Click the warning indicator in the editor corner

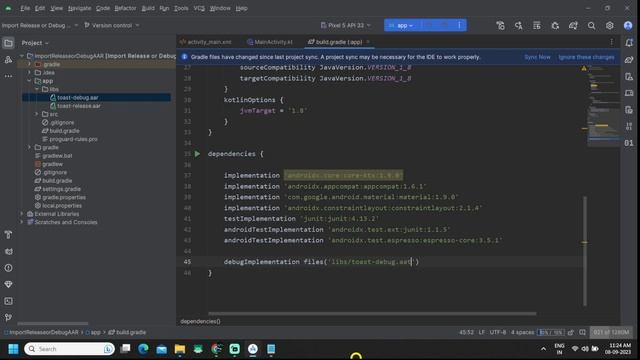pyautogui.click(x=584, y=68)
